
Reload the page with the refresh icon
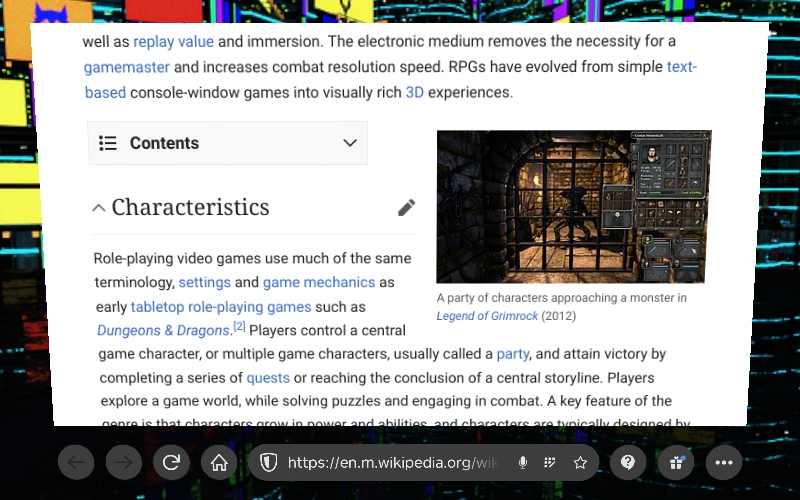(172, 463)
